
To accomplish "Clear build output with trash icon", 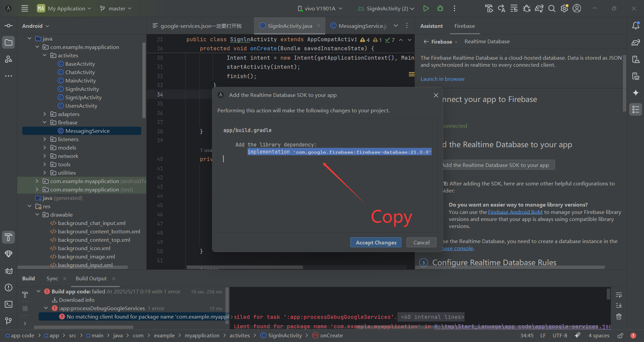I will [x=619, y=317].
